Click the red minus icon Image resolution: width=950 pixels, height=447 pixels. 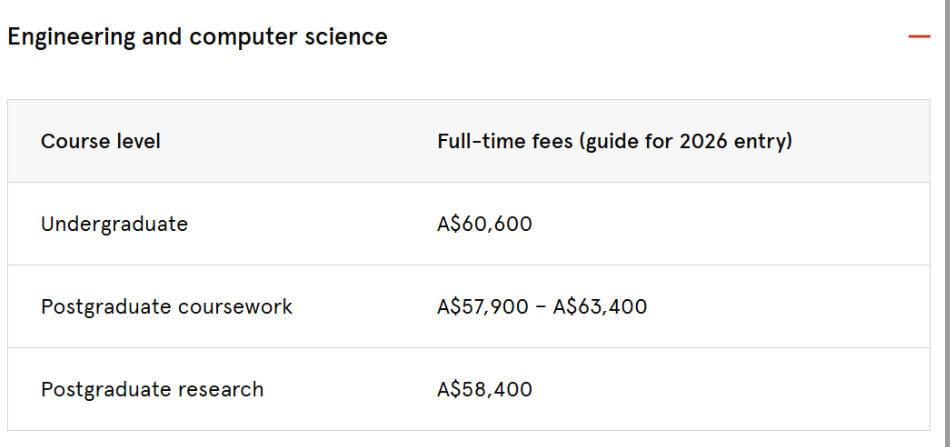tap(919, 38)
